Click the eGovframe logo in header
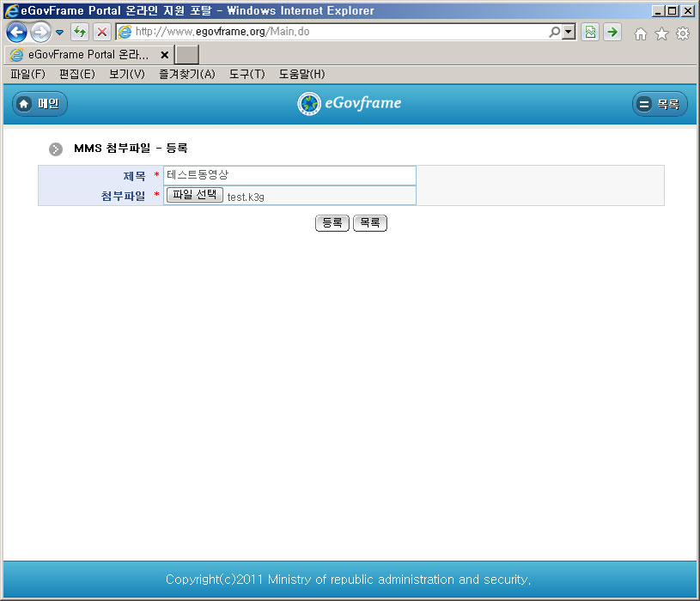 pyautogui.click(x=350, y=104)
